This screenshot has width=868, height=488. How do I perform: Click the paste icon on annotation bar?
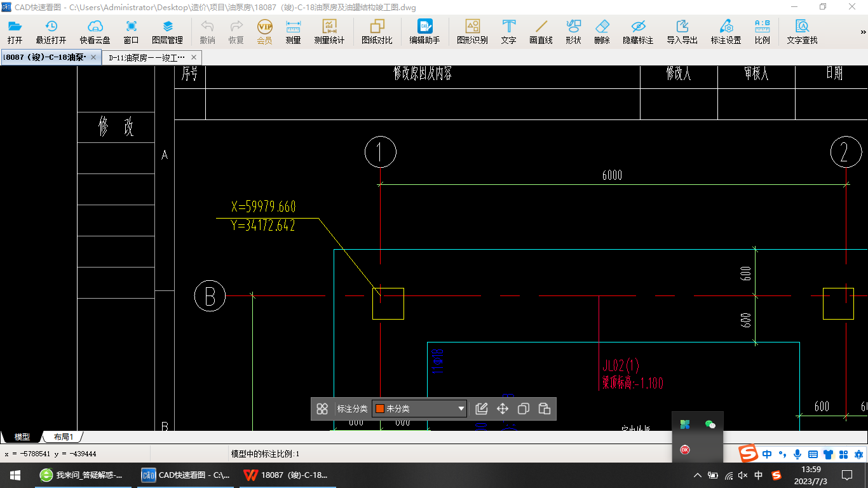[545, 409]
